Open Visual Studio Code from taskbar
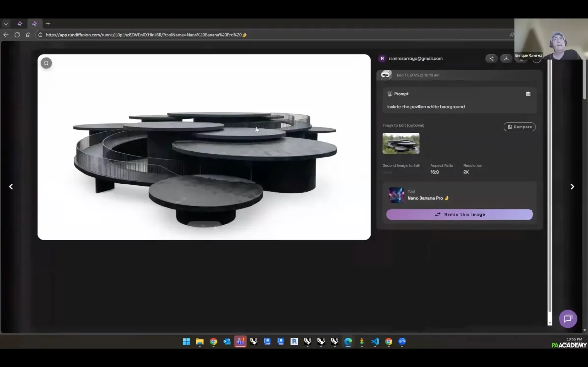588x367 pixels. coord(375,341)
